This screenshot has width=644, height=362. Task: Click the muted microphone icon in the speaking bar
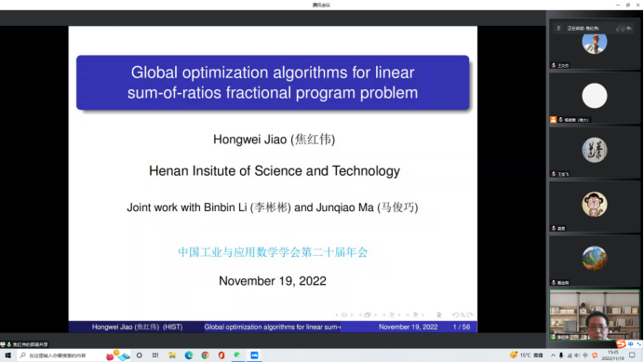point(558,28)
